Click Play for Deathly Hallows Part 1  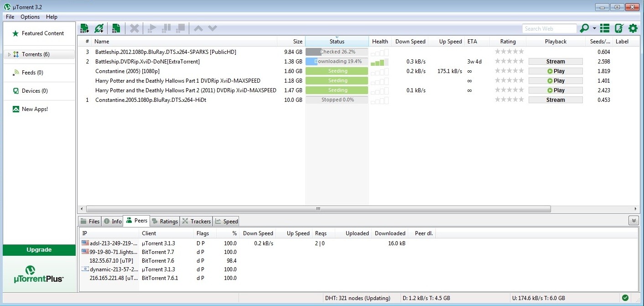pyautogui.click(x=556, y=81)
